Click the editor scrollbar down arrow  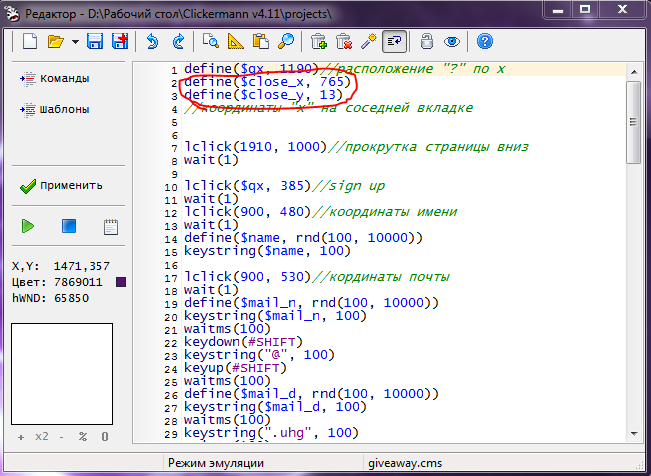pos(634,434)
